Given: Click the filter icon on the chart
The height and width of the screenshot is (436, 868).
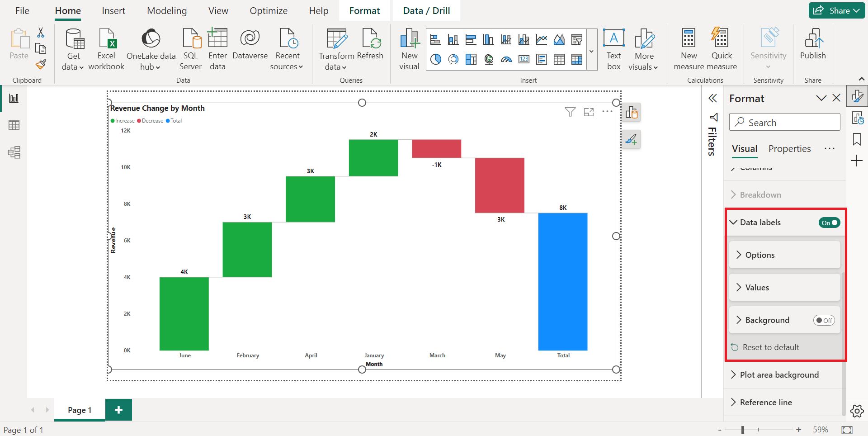Looking at the screenshot, I should [x=570, y=112].
